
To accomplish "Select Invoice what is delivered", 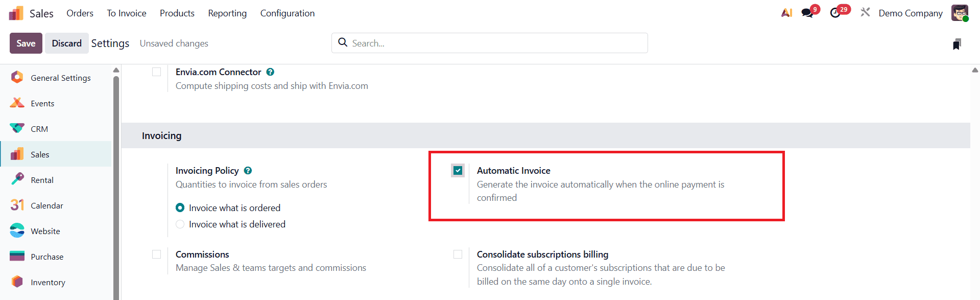I will click(x=180, y=224).
